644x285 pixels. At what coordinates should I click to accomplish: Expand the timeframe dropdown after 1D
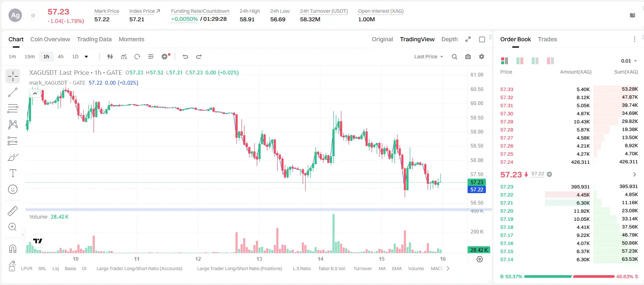point(86,57)
